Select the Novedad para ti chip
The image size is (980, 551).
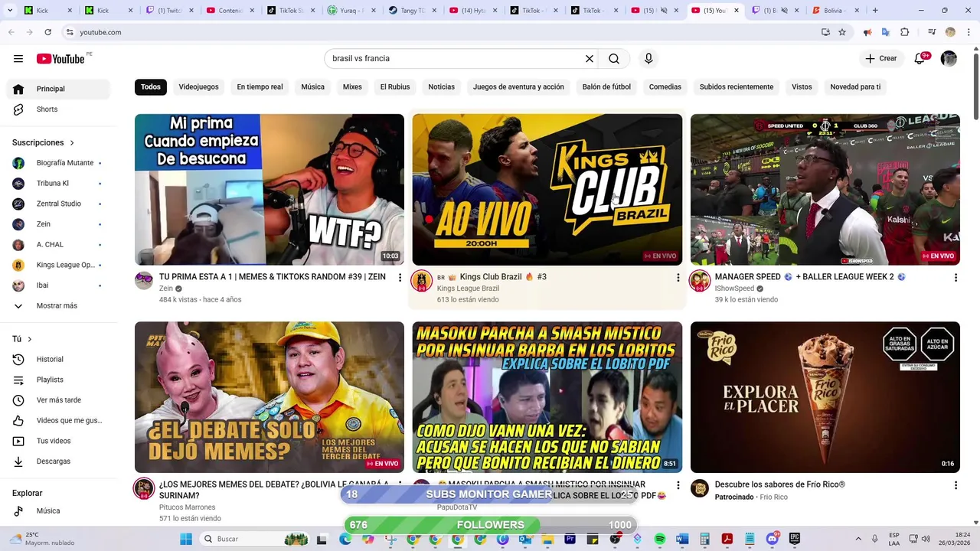(855, 87)
